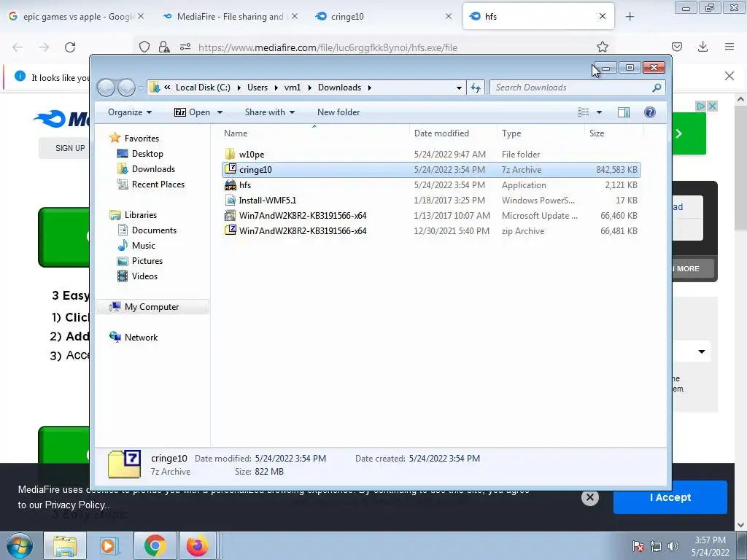This screenshot has width=747, height=560.
Task: Open Windows Media Player from taskbar
Action: (x=109, y=545)
